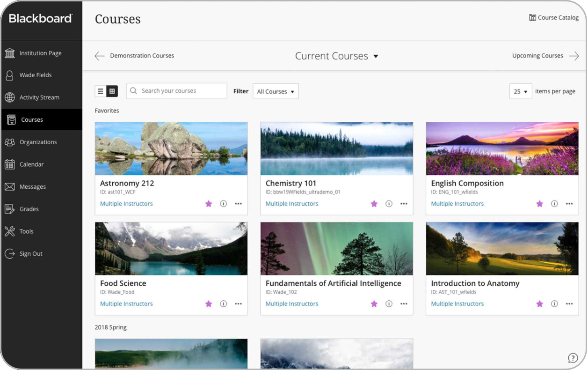Click Multiple Instructors link under Astronomy 212

point(126,204)
